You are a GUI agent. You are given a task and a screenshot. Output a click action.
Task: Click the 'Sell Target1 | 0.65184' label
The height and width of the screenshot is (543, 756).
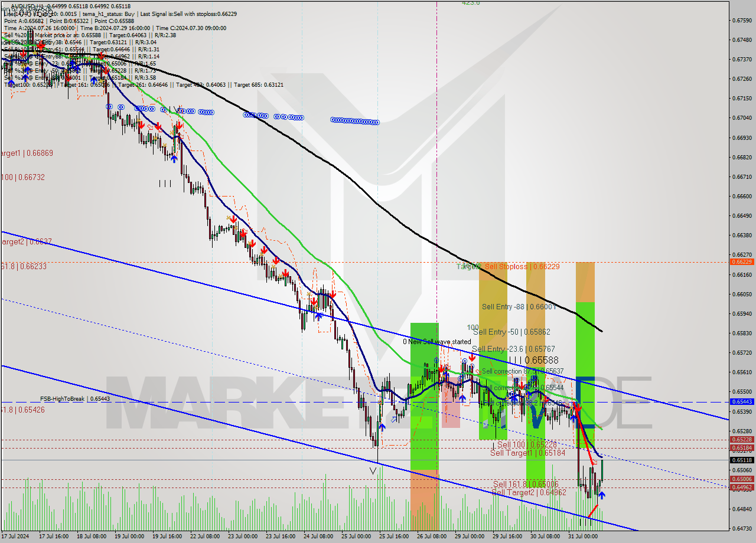[527, 453]
